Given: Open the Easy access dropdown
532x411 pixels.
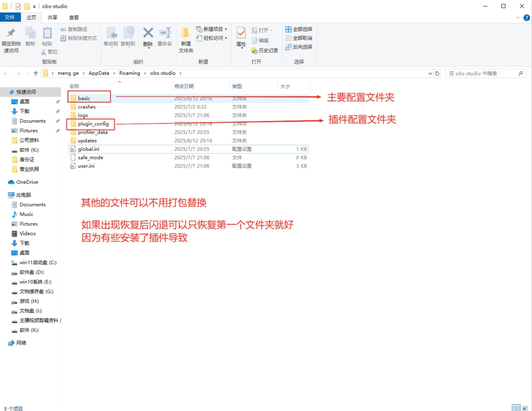Looking at the screenshot, I should 212,38.
